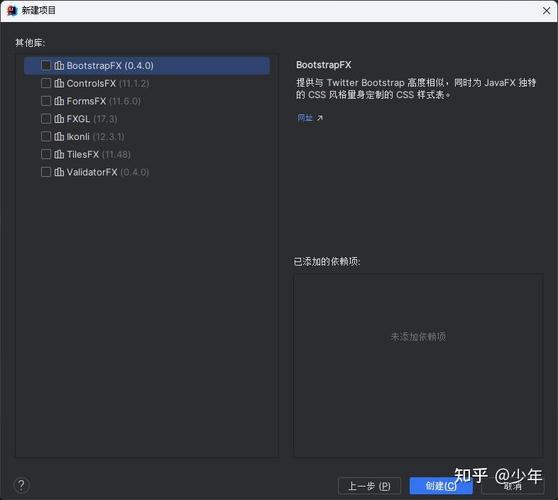Screen dimensions: 558x500
Task: Select the Ikonli row text
Action: coord(95,136)
